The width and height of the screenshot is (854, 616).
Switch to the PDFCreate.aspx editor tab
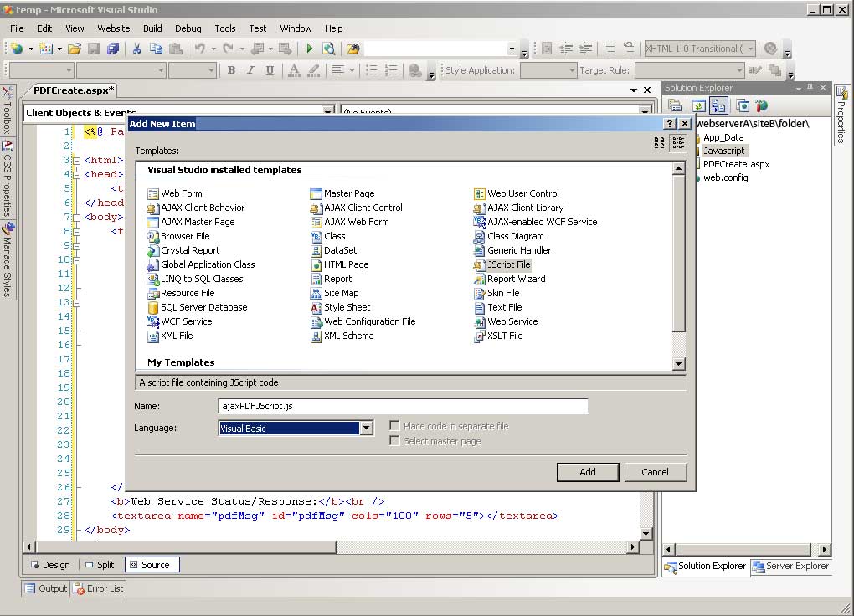[74, 90]
